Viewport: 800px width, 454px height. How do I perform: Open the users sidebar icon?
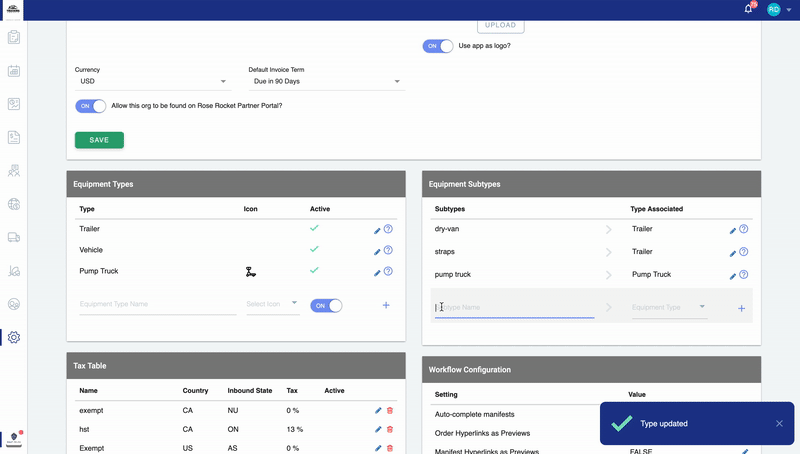[x=14, y=304]
